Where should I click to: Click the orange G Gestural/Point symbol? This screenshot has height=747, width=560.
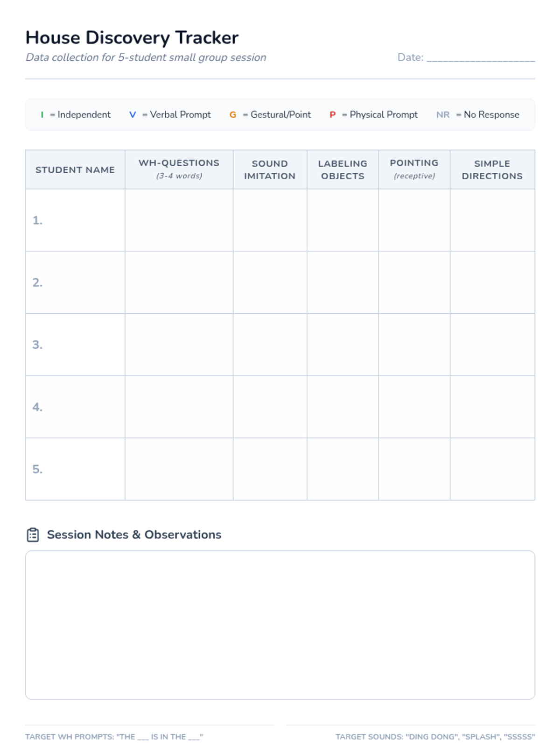[233, 115]
